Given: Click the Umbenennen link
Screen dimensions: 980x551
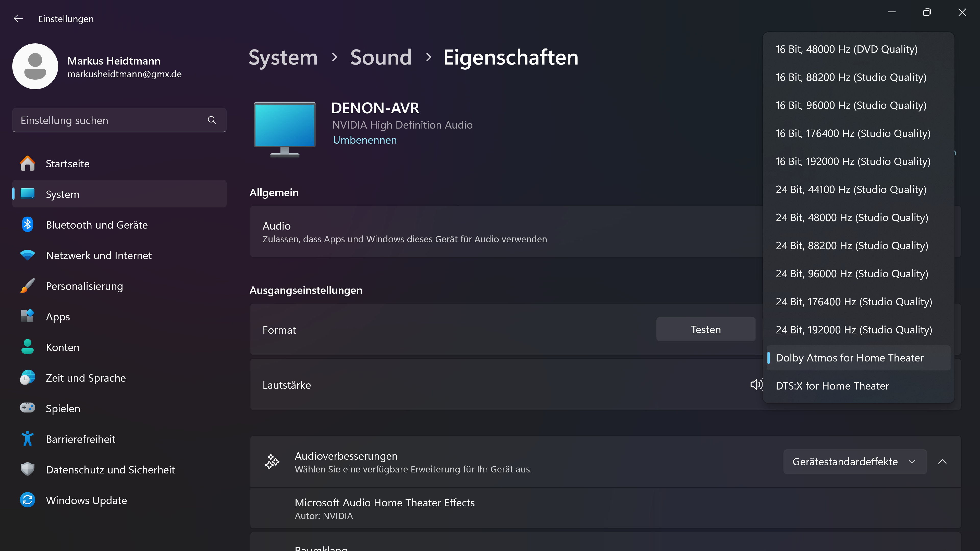Looking at the screenshot, I should click(364, 140).
